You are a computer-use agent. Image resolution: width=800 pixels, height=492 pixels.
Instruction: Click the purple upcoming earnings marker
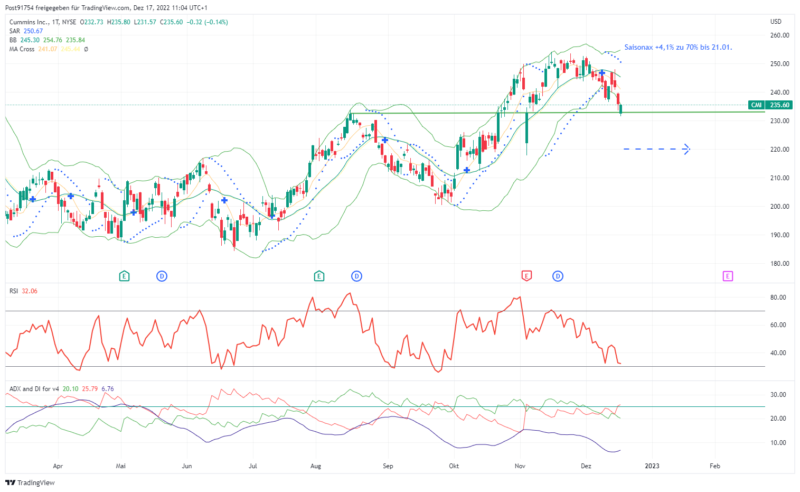pos(727,275)
